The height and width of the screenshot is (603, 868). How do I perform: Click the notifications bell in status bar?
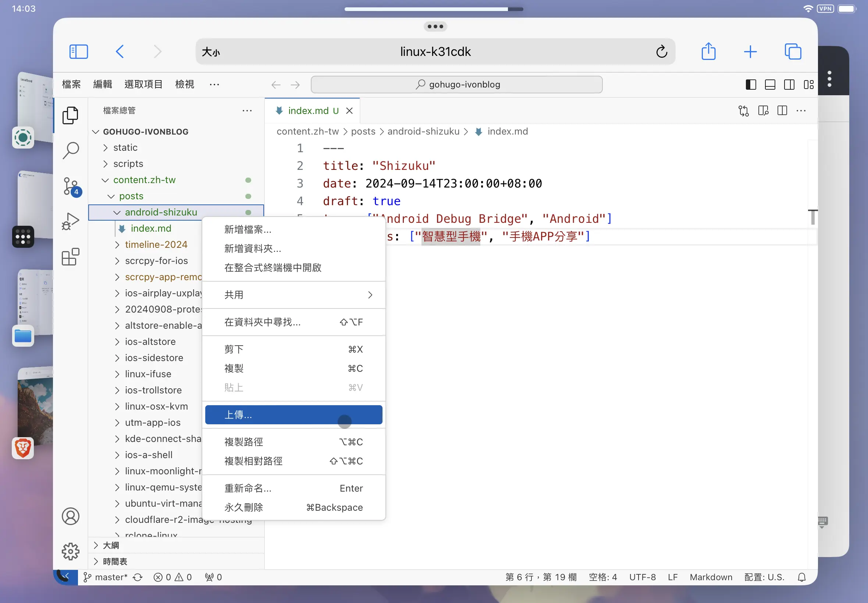tap(801, 577)
